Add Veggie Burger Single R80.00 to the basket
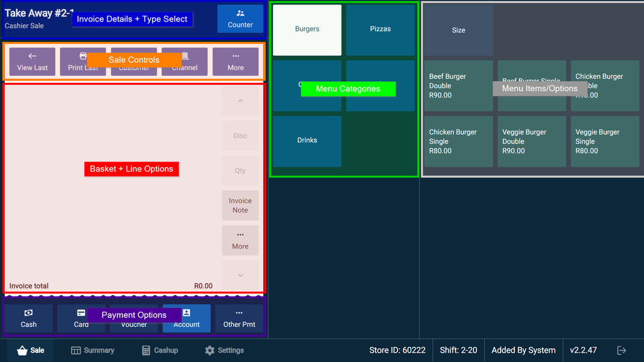The width and height of the screenshot is (644, 362). tap(604, 141)
